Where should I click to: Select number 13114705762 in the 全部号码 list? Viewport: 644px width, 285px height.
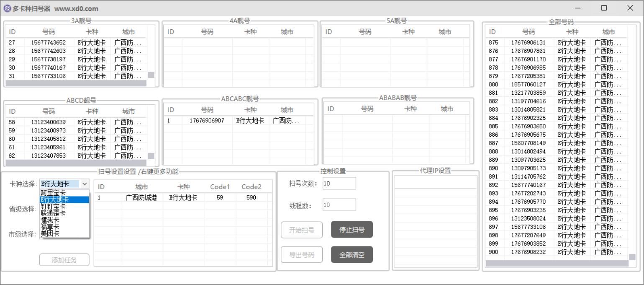pyautogui.click(x=529, y=176)
